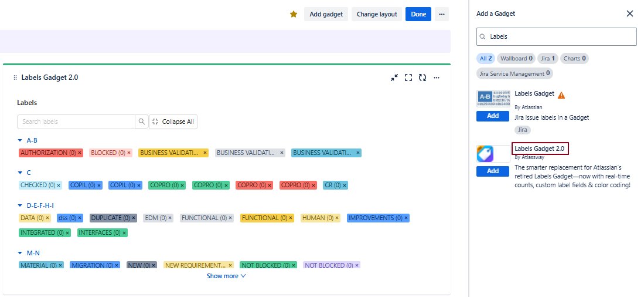The image size is (644, 297).
Task: Click the Done button
Action: point(418,14)
